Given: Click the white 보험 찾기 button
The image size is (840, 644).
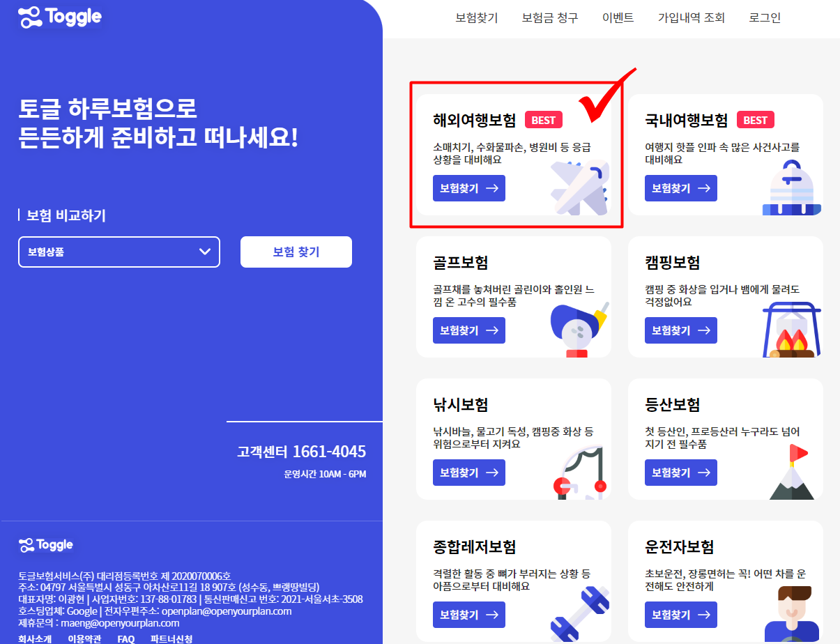Looking at the screenshot, I should pos(296,252).
